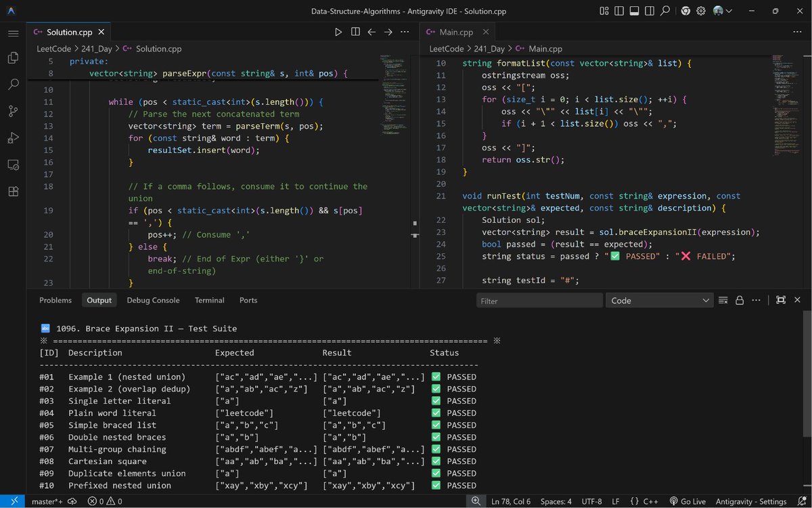Toggle the output scroll lock
The image size is (812, 508).
pos(740,300)
